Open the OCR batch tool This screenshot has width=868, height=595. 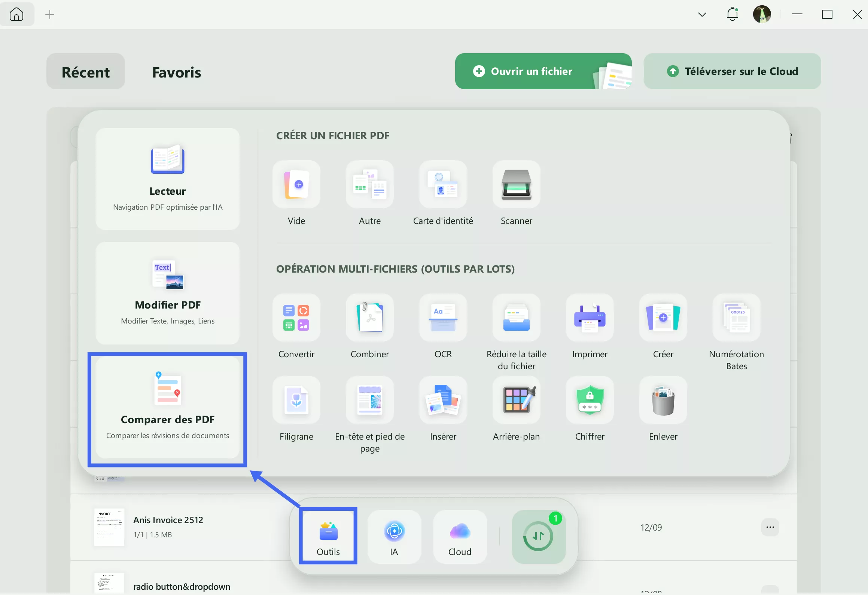tap(443, 318)
